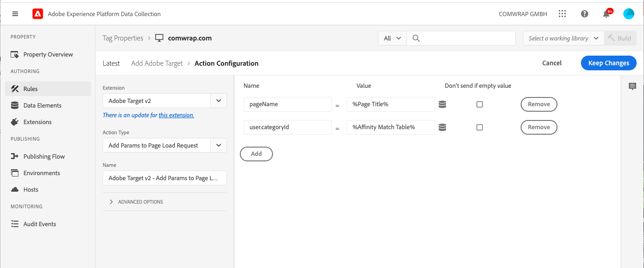Image resolution: width=644 pixels, height=268 pixels.
Task: Click the Property Overview tag icon
Action: 15,55
